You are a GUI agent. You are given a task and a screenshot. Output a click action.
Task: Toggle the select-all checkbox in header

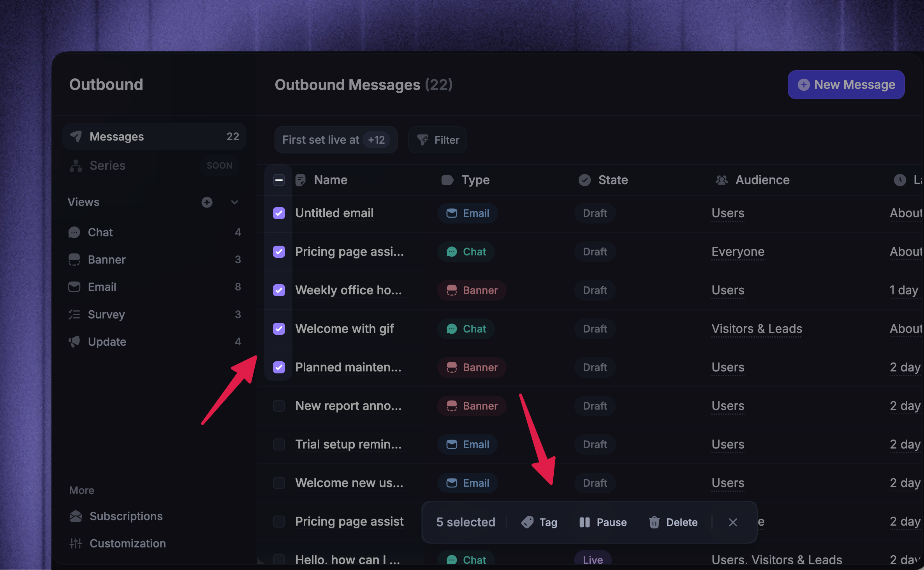tap(279, 180)
